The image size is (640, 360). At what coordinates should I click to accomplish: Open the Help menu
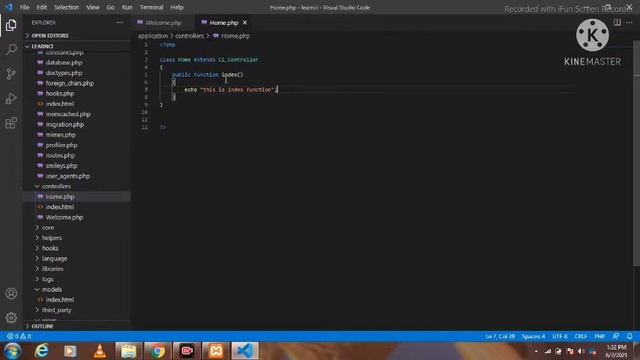pyautogui.click(x=177, y=7)
